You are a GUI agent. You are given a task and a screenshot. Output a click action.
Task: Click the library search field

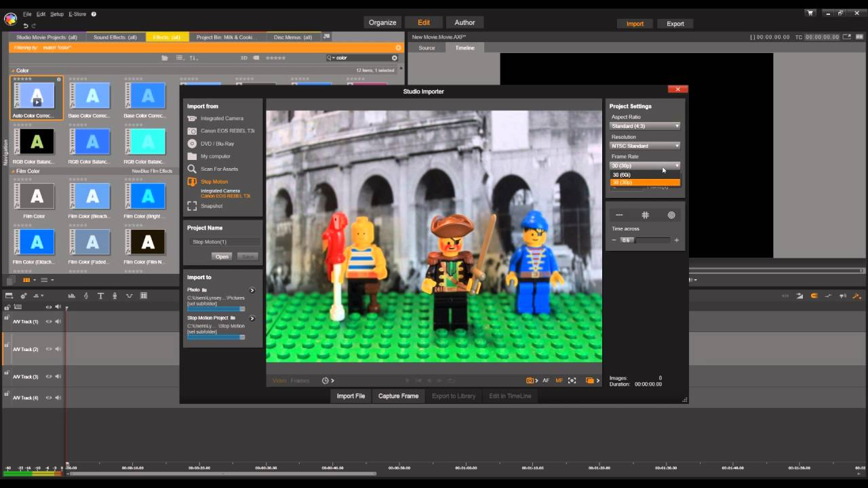[361, 58]
